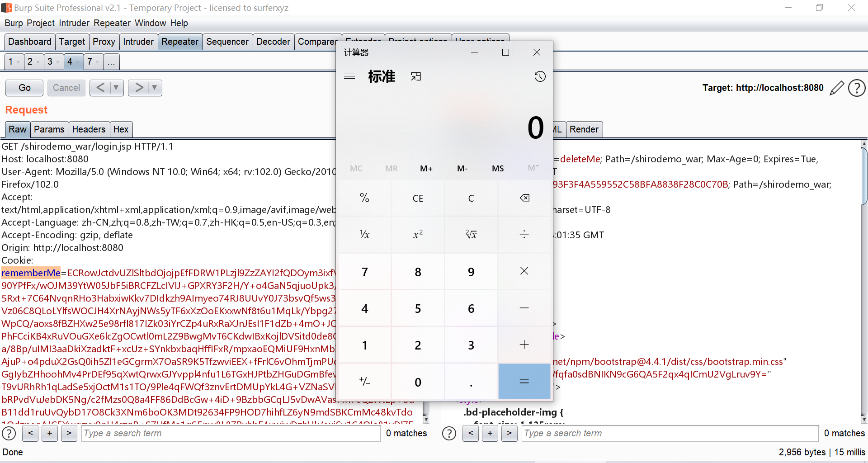
Task: Click the calculator backspace icon
Action: click(x=524, y=198)
